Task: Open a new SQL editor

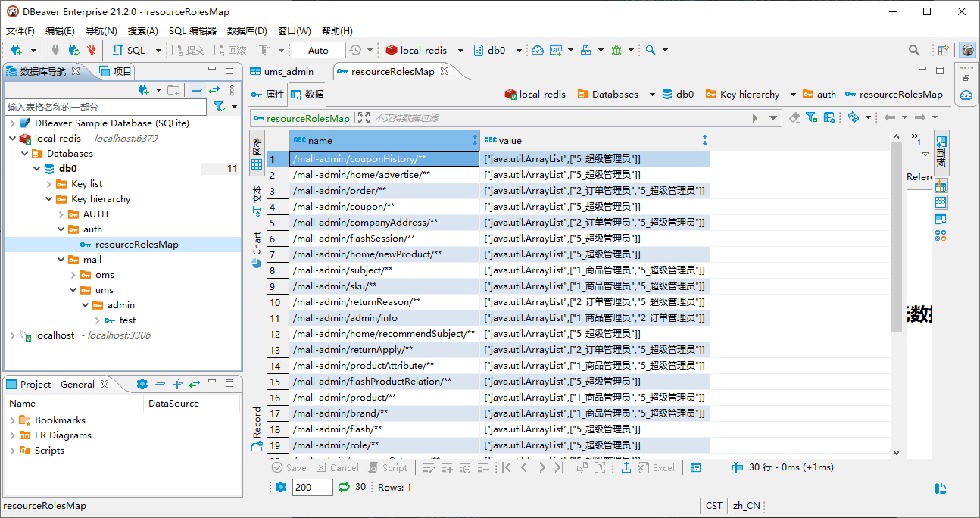Action: (x=130, y=50)
